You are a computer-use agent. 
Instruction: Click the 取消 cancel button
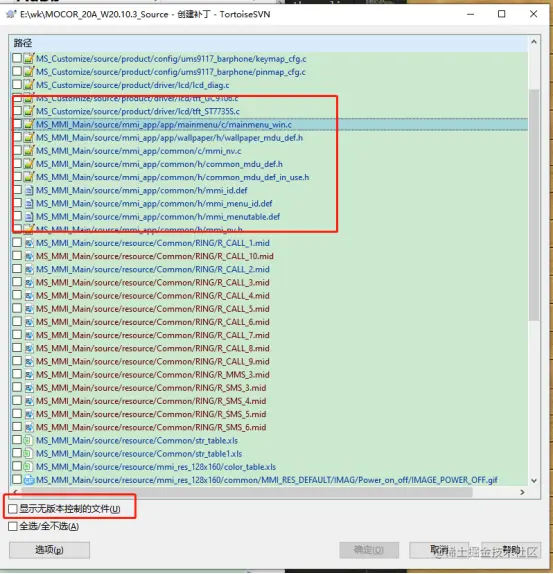click(x=439, y=550)
